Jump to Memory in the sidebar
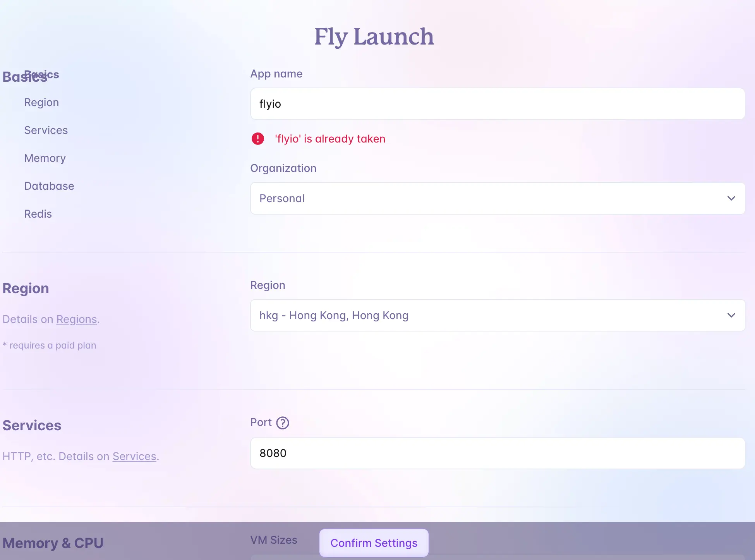 45,158
